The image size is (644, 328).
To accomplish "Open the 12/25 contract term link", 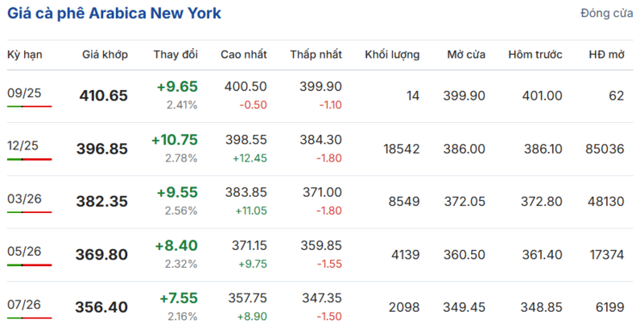I will tap(23, 146).
